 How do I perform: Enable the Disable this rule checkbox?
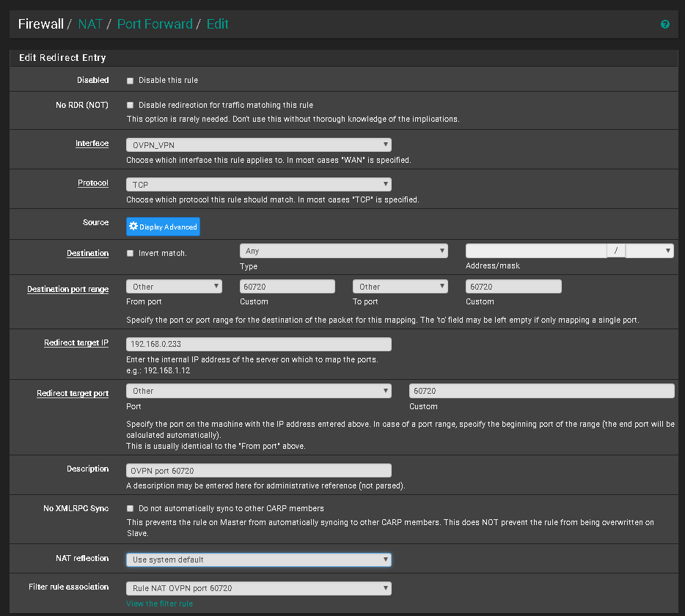coord(131,81)
